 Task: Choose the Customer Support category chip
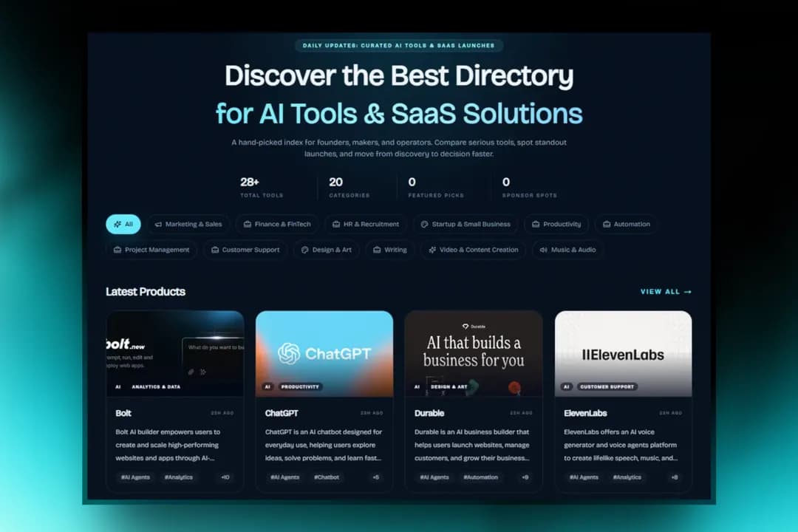[x=245, y=250]
